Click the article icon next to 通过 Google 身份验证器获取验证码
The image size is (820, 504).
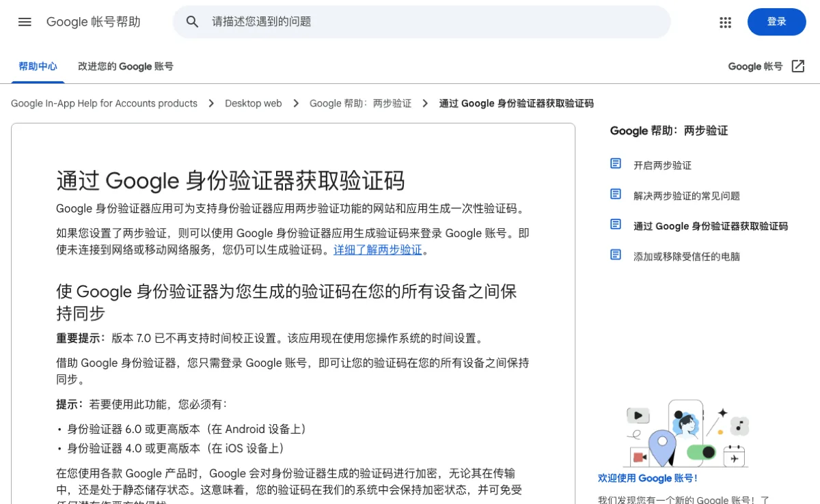point(616,225)
